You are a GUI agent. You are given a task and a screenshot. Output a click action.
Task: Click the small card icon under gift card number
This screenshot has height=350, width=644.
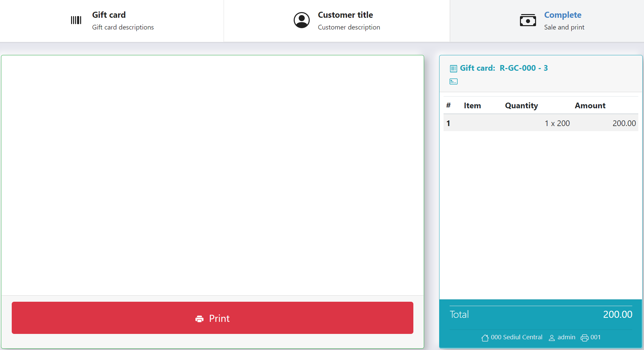tap(454, 81)
